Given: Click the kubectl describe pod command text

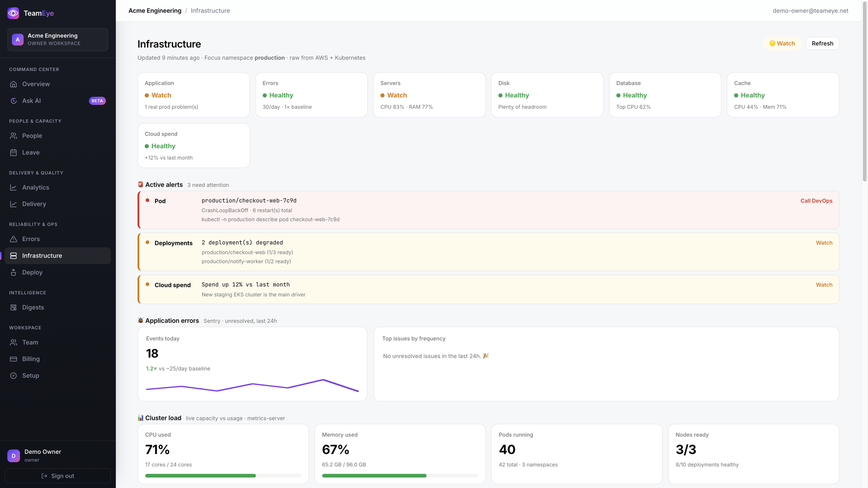Looking at the screenshot, I should click(270, 219).
